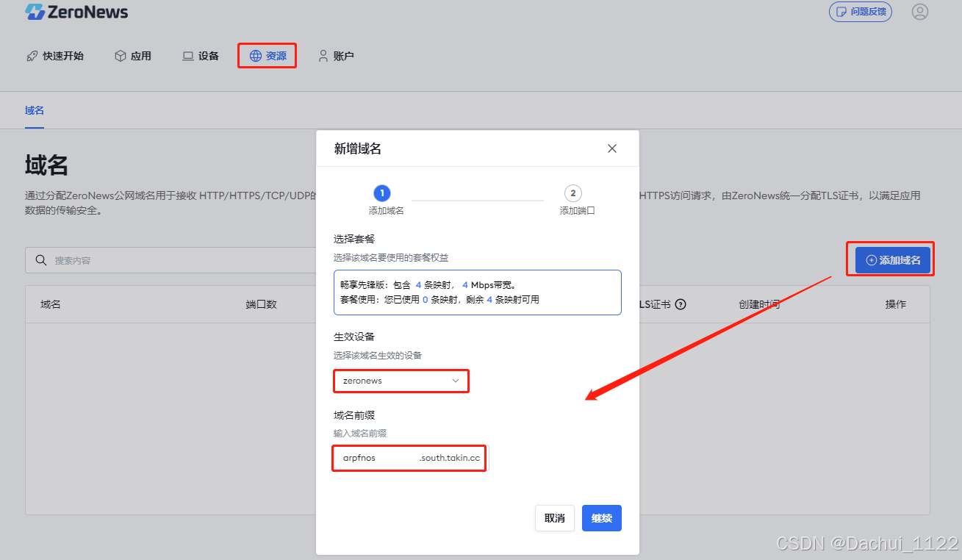Switch to the 域名 tab

(x=35, y=110)
